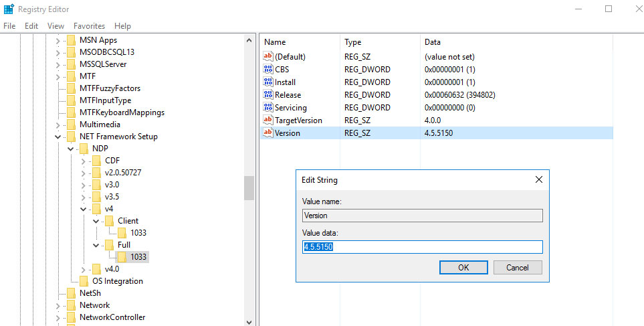Expand the v3.5 tree node
This screenshot has width=644, height=326.
(x=84, y=197)
